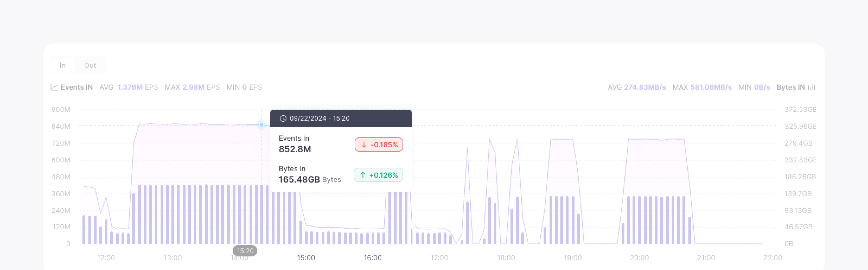Click the 139.7GB right axis label
This screenshot has width=868, height=270.
pyautogui.click(x=798, y=194)
